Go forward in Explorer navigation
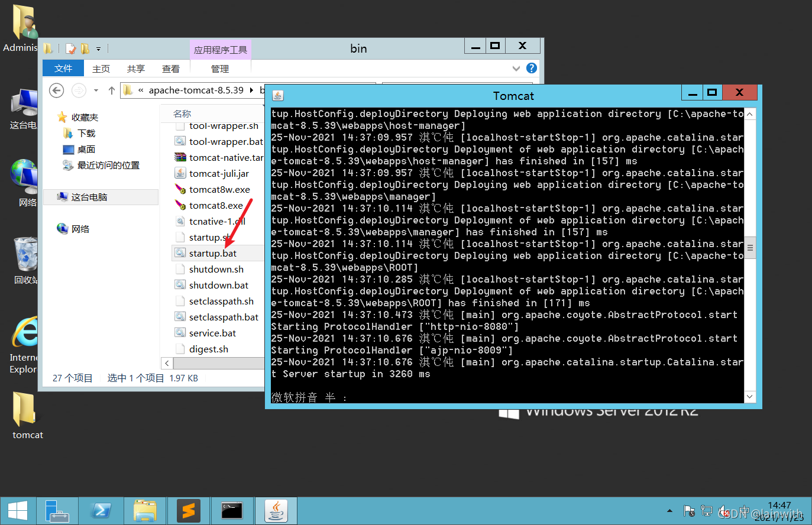 (x=79, y=90)
